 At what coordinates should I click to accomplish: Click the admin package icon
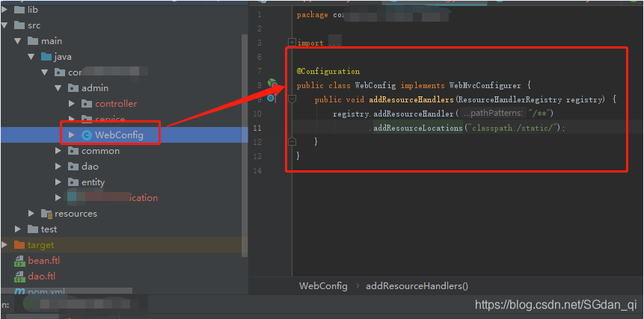tap(73, 87)
